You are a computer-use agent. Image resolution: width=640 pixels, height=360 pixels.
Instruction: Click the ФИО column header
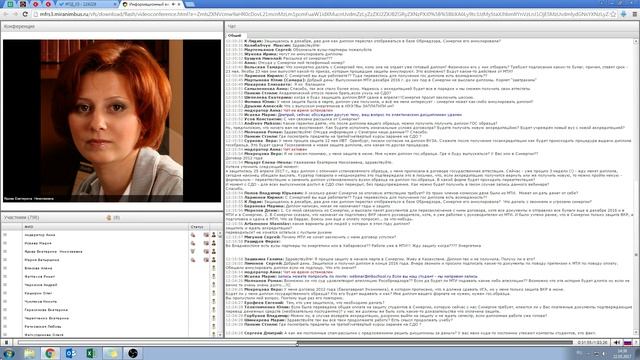point(105,227)
